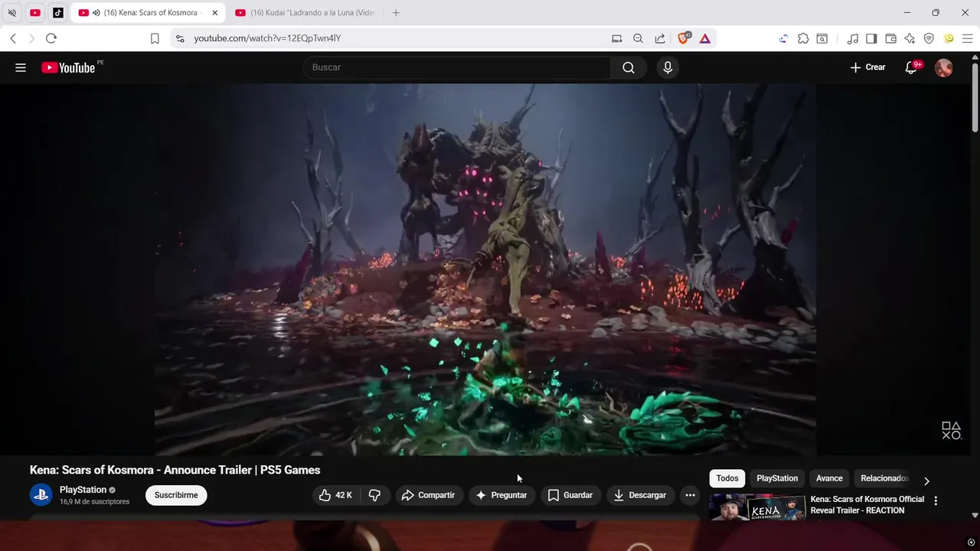Screen dimensions: 980x551
Task: Open Brave Rewards triangle icon
Action: pos(705,38)
